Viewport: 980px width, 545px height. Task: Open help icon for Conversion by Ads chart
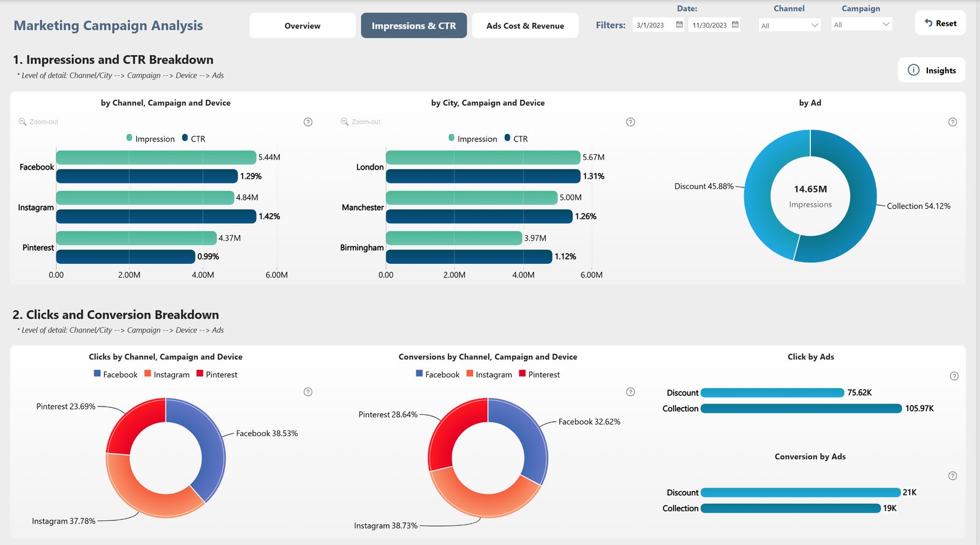click(x=952, y=476)
